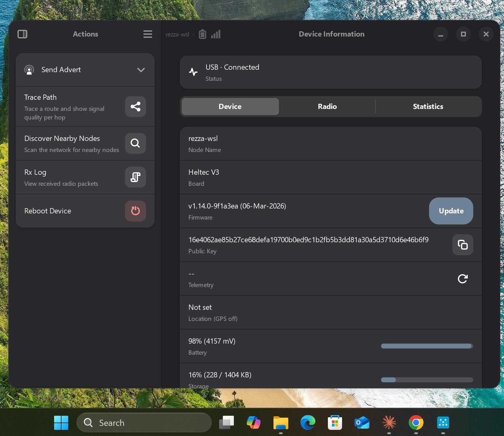Copy the Public Key
This screenshot has height=436, width=504.
pyautogui.click(x=463, y=245)
